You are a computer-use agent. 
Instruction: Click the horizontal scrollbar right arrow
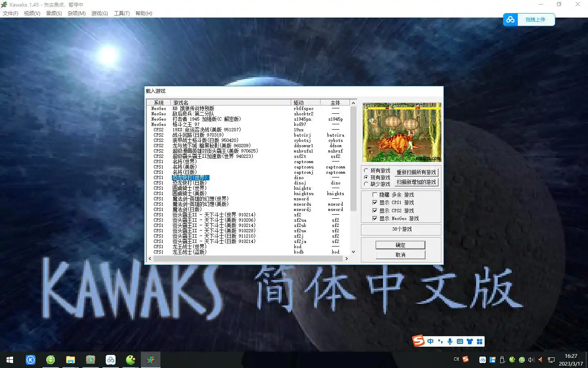346,258
